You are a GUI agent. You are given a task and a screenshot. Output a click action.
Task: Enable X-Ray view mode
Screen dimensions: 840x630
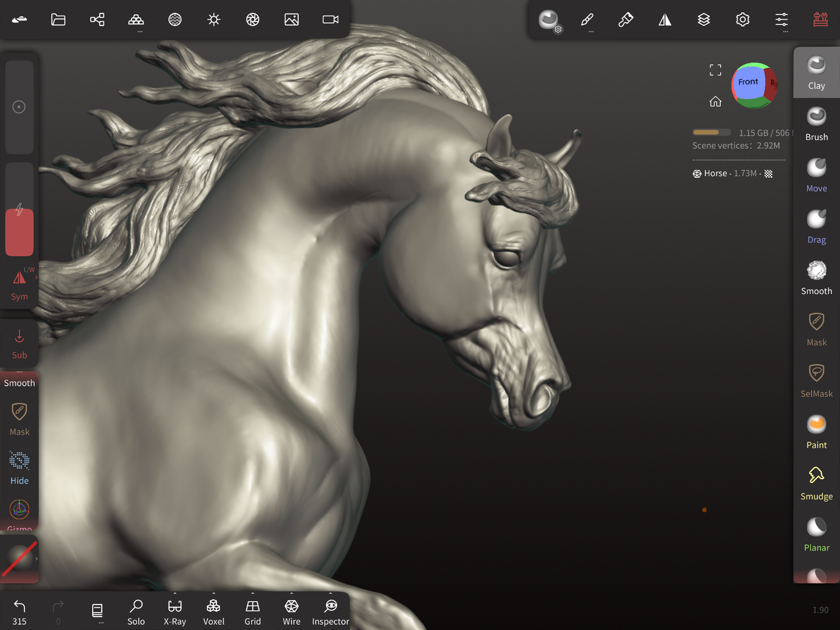(174, 612)
